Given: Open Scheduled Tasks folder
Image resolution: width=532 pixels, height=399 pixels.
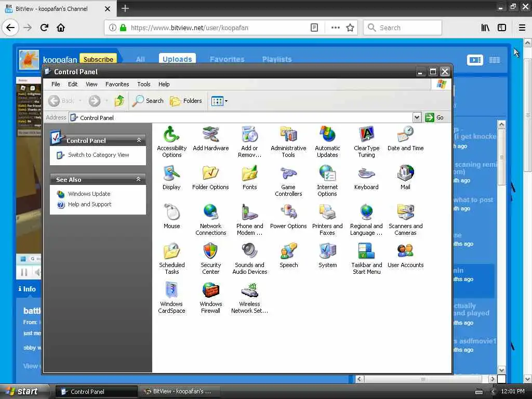Looking at the screenshot, I should tap(171, 259).
